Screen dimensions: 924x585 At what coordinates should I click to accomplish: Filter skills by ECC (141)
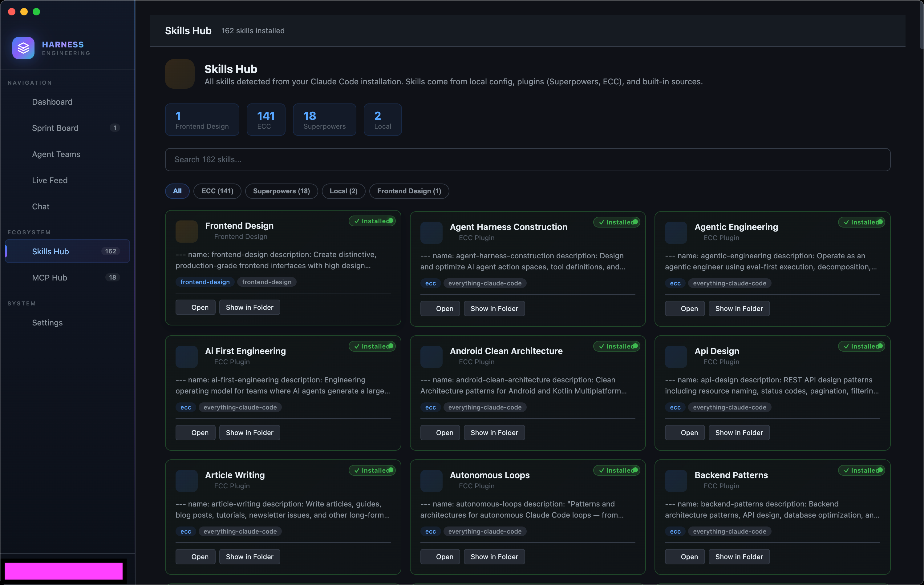click(x=217, y=191)
